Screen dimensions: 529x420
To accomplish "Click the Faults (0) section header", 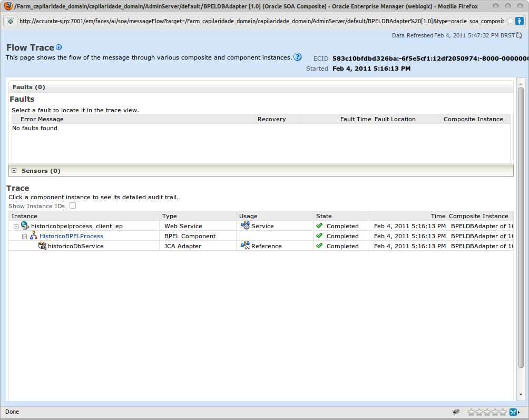I will [x=261, y=87].
